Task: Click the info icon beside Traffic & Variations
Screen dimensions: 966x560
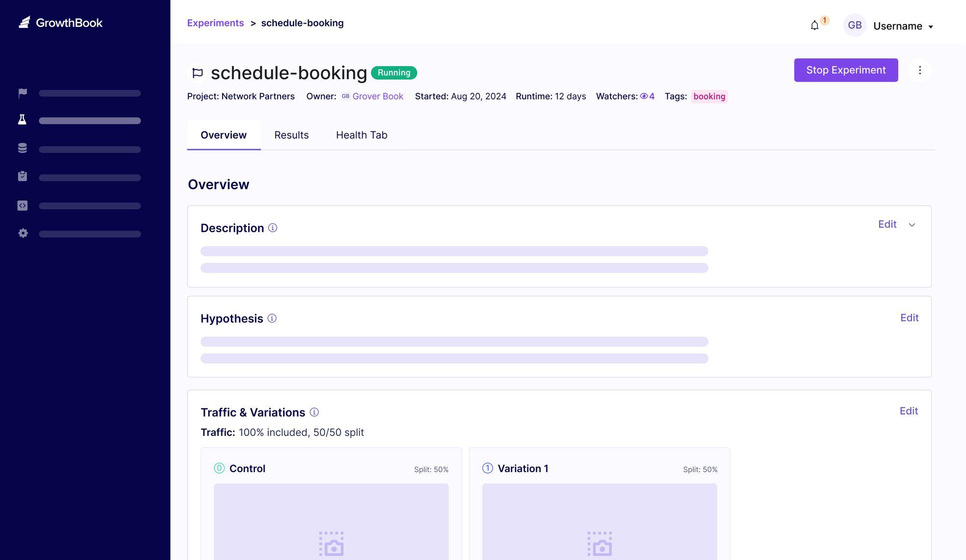Action: point(314,412)
